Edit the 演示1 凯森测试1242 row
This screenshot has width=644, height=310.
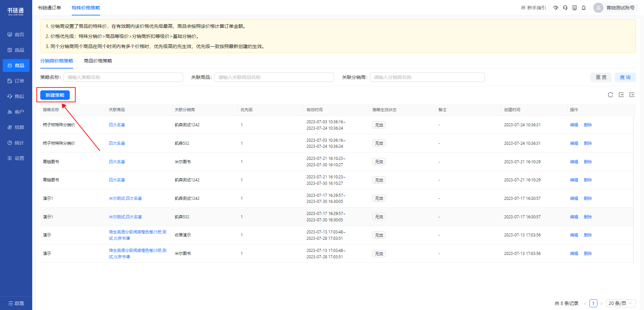pos(574,198)
